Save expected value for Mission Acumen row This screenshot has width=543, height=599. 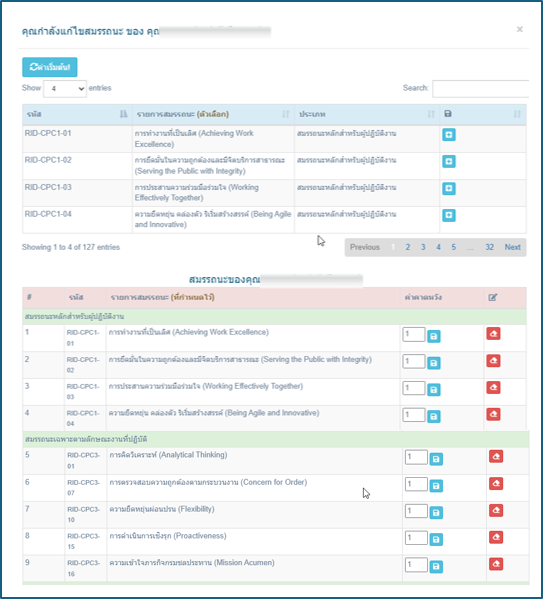pos(436,566)
